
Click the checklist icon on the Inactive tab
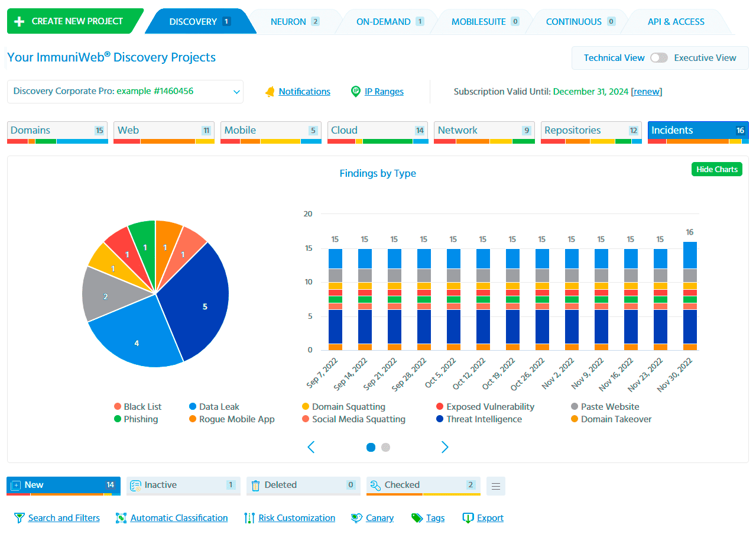coord(135,486)
